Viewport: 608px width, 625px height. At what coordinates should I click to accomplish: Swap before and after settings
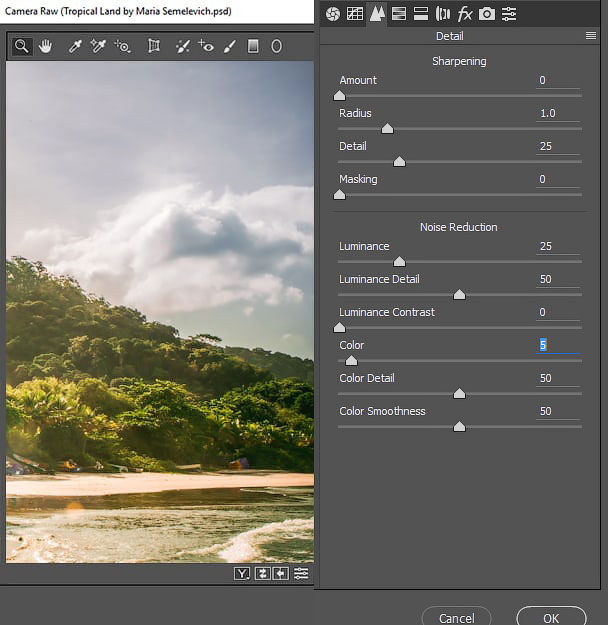pos(262,574)
